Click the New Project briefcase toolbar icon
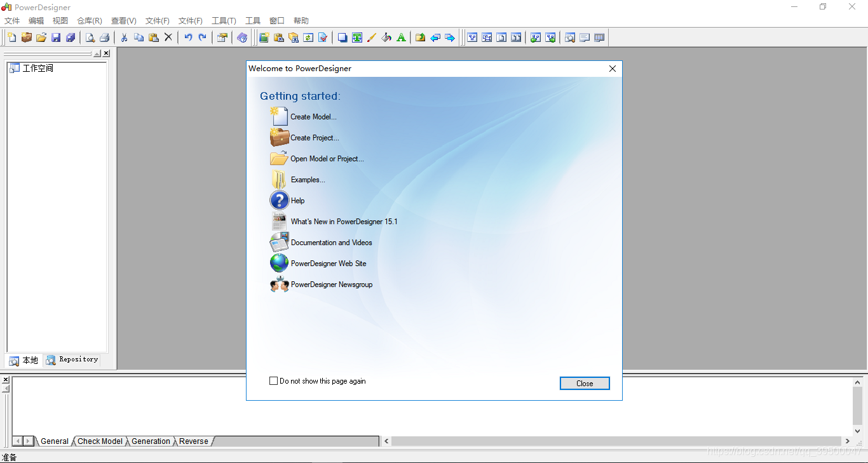Image resolution: width=868 pixels, height=463 pixels. [27, 37]
